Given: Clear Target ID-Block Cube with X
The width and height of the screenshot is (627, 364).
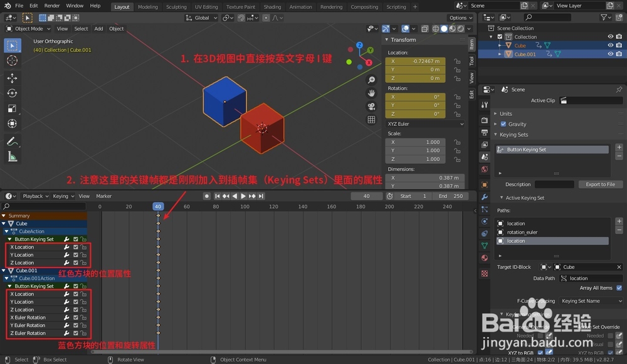Looking at the screenshot, I should point(619,268).
